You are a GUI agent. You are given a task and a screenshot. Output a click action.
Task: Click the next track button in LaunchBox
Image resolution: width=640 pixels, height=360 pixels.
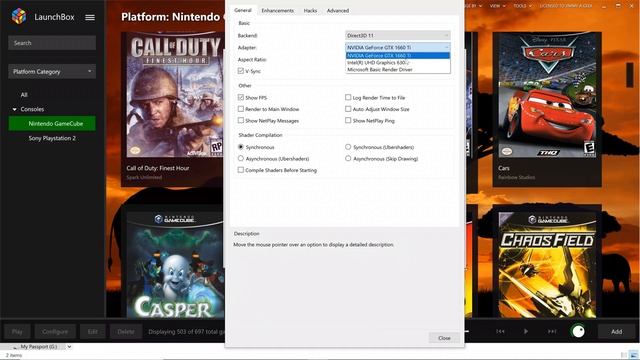[x=552, y=331]
